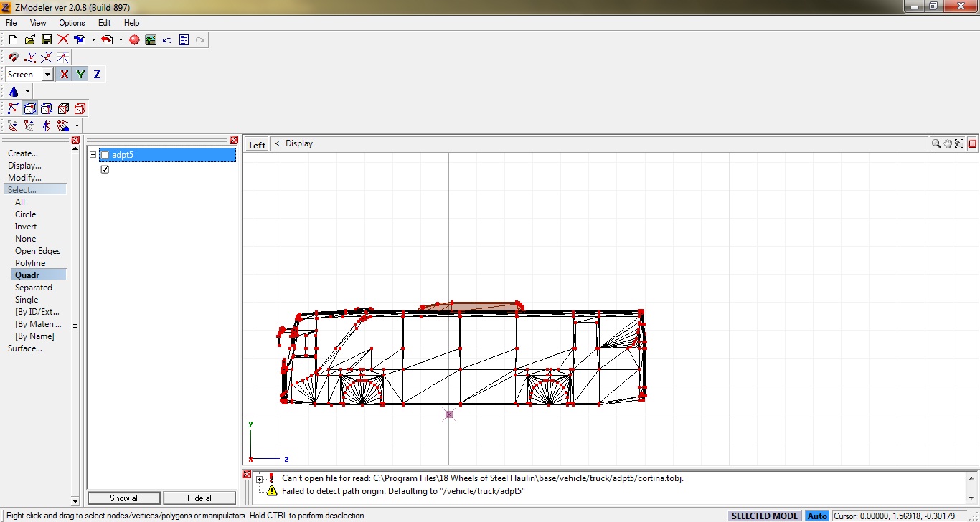Toggle the X axis constraint
Viewport: 980px width, 522px height.
tap(64, 74)
